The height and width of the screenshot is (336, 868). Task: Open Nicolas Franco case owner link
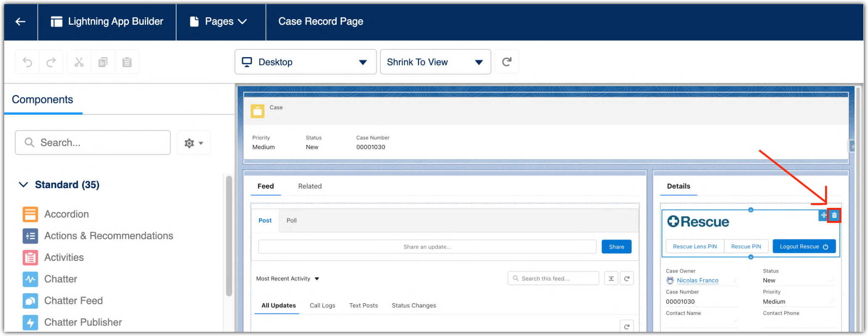(698, 281)
